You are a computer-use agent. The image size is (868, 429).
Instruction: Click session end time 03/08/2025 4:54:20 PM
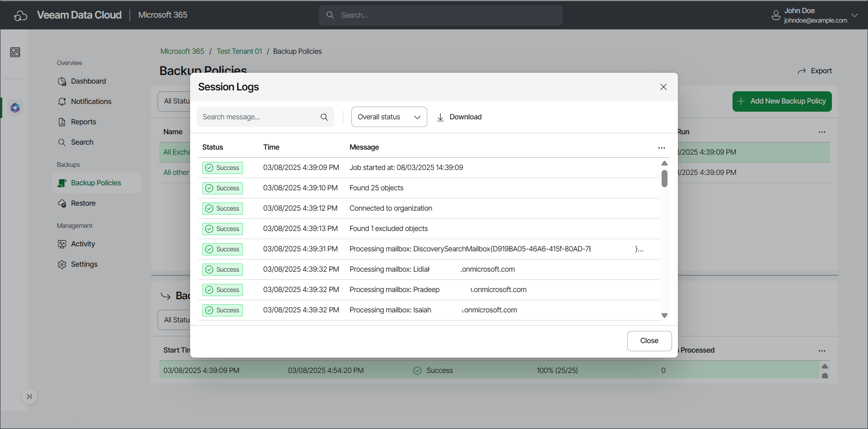click(x=326, y=371)
